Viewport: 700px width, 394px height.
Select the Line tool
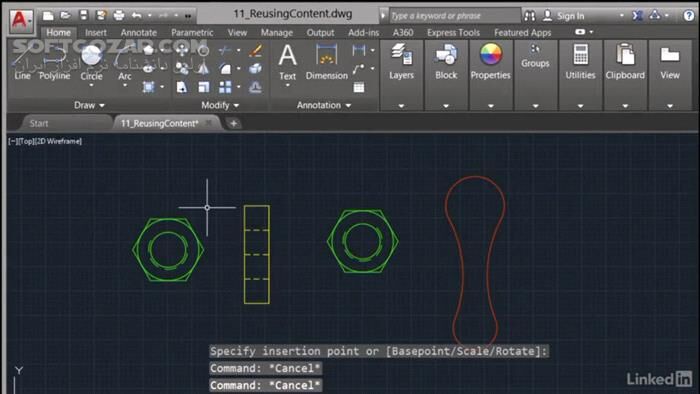[22, 62]
